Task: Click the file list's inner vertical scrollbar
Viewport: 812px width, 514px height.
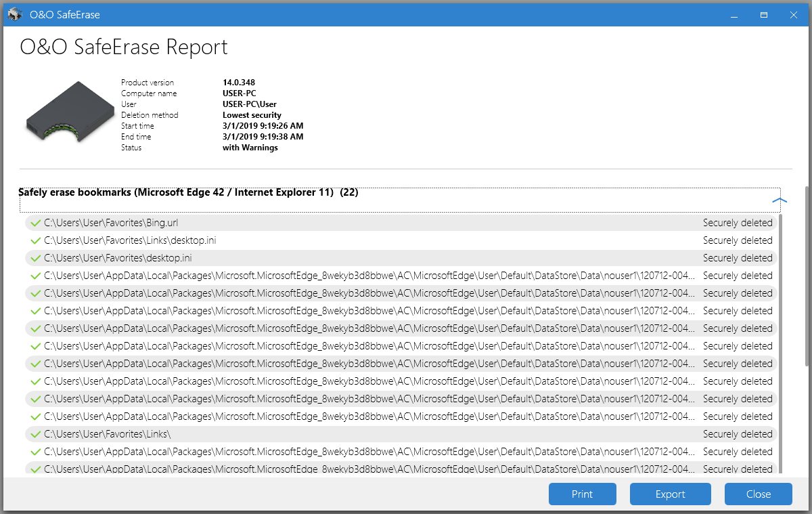Action: 782,344
